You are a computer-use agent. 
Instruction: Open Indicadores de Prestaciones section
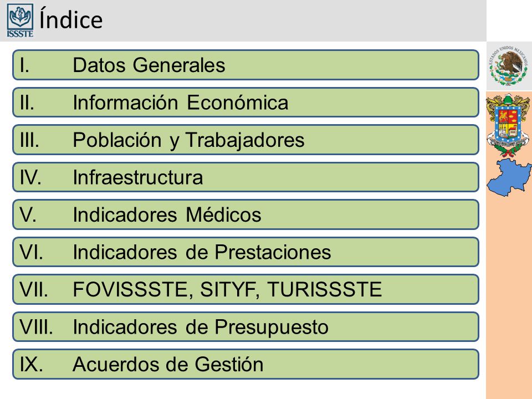tap(245, 252)
